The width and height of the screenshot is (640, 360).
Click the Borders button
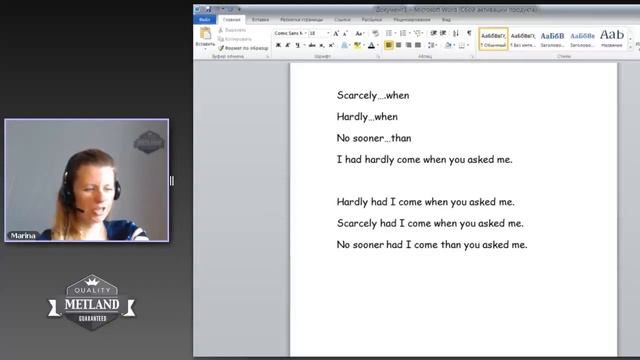click(x=462, y=45)
